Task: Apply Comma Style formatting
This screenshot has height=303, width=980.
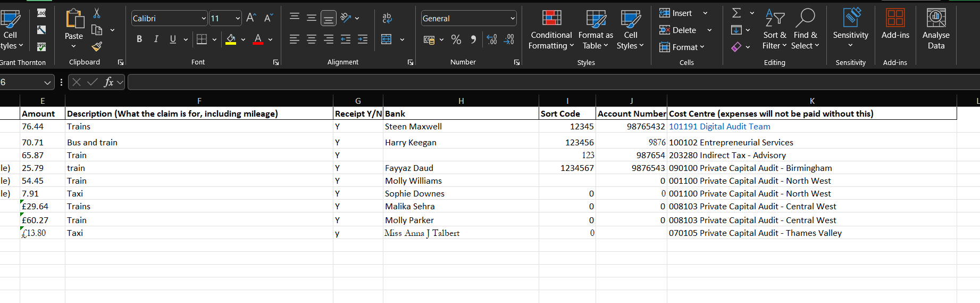Action: pos(473,39)
